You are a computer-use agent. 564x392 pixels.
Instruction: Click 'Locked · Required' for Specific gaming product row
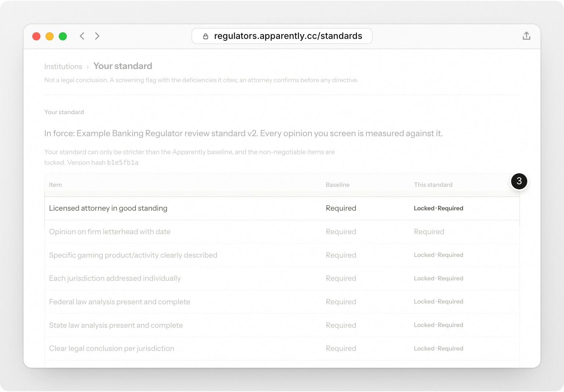[x=438, y=255]
